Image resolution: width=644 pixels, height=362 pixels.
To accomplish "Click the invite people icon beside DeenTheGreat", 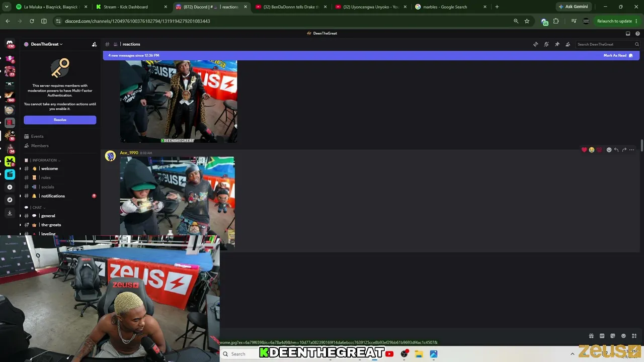I will (x=94, y=44).
